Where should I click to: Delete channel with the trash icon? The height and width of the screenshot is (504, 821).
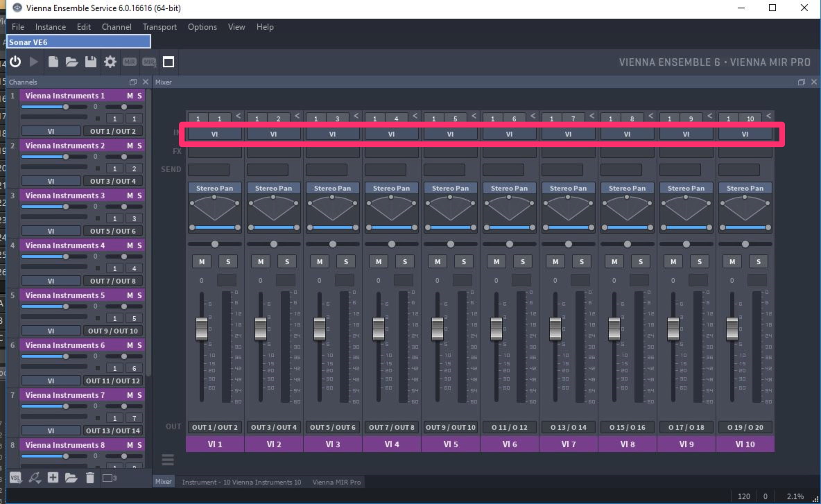click(90, 477)
